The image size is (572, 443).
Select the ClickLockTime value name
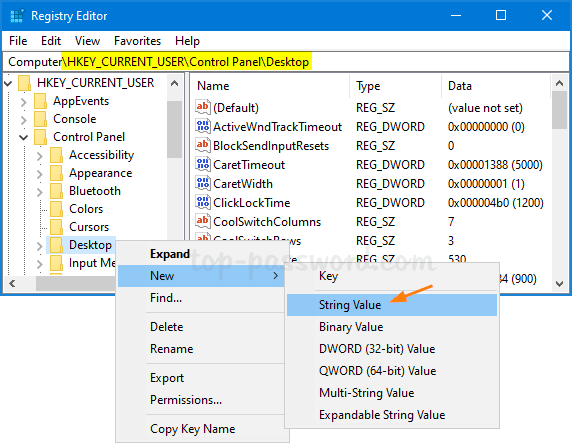pyautogui.click(x=252, y=203)
